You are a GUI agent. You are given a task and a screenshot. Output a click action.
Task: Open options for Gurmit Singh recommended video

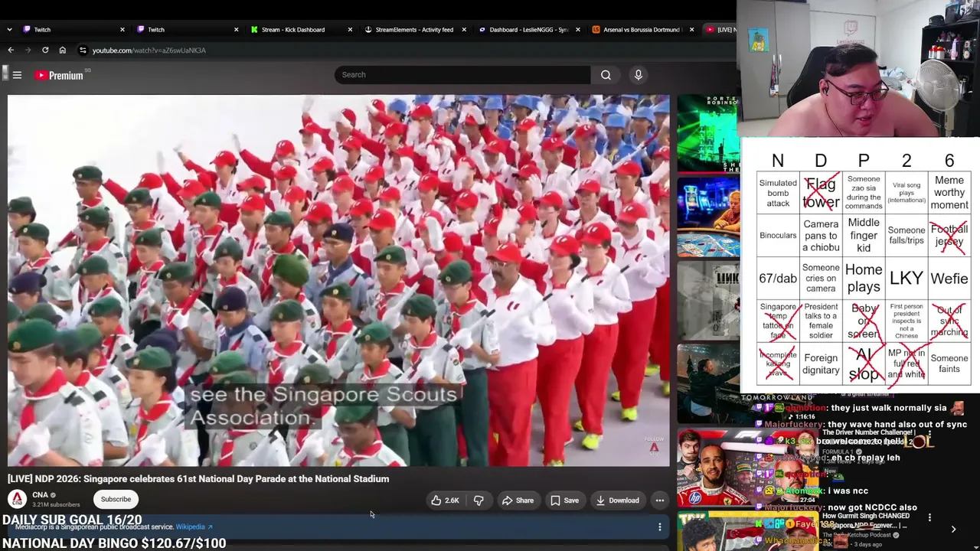point(929,518)
